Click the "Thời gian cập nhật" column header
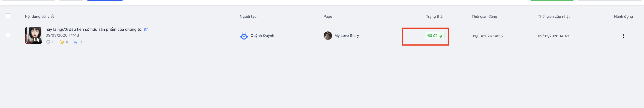The height and width of the screenshot is (108, 644). pos(554,16)
